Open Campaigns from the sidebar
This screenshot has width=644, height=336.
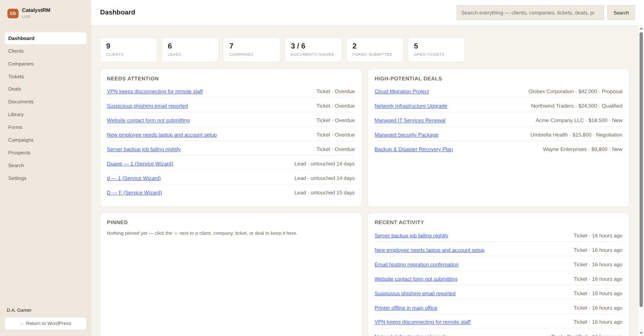(x=46, y=140)
